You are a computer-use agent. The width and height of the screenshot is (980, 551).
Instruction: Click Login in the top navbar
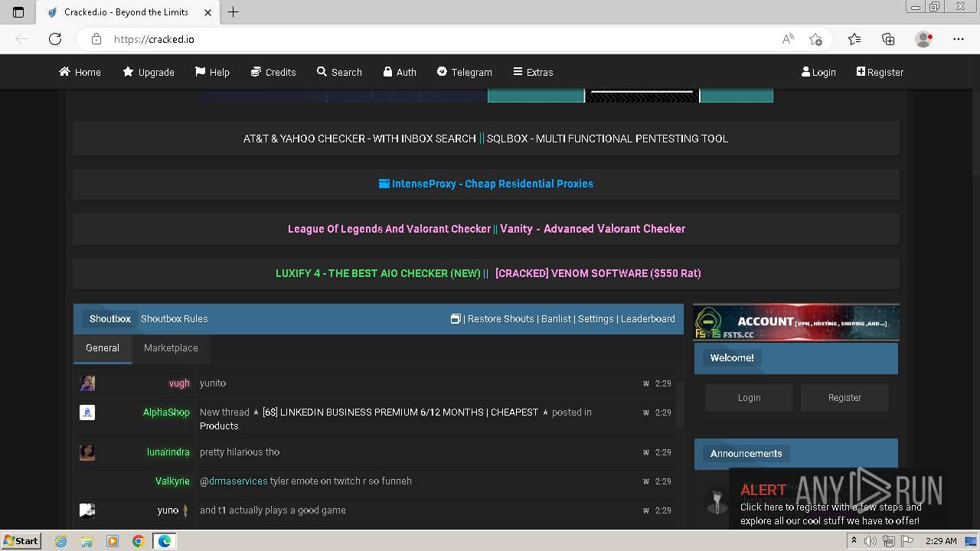pyautogui.click(x=818, y=72)
